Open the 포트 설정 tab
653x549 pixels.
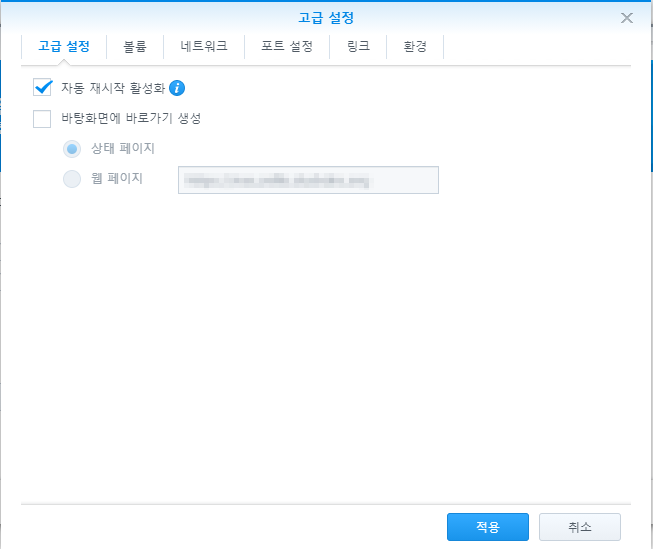[287, 46]
